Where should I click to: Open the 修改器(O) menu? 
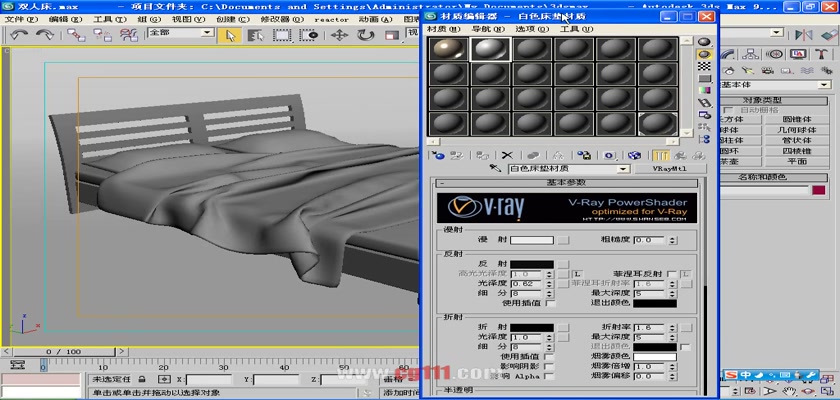tap(282, 19)
